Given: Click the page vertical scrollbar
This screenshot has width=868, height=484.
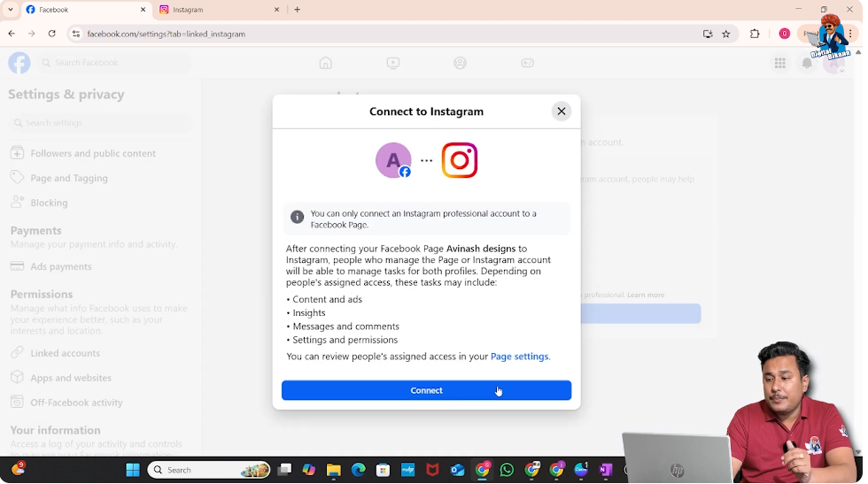Looking at the screenshot, I should click(x=858, y=251).
